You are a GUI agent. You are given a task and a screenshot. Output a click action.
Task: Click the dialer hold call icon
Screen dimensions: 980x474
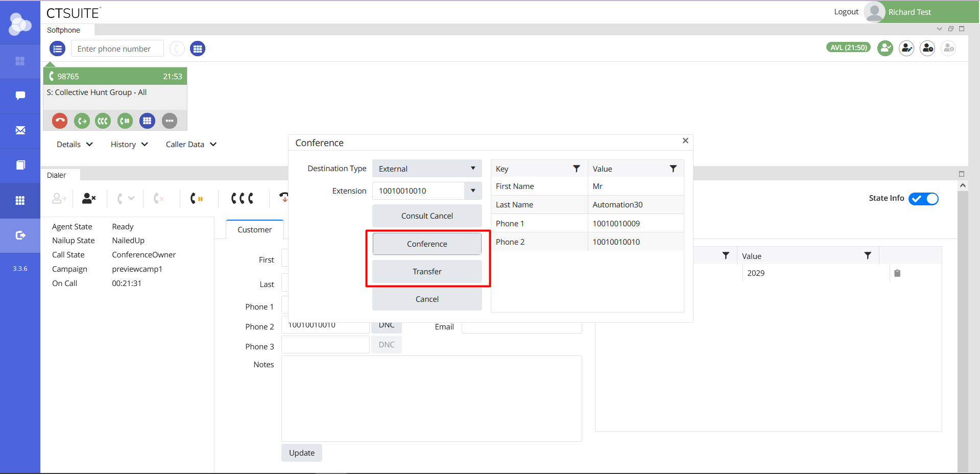coord(197,198)
